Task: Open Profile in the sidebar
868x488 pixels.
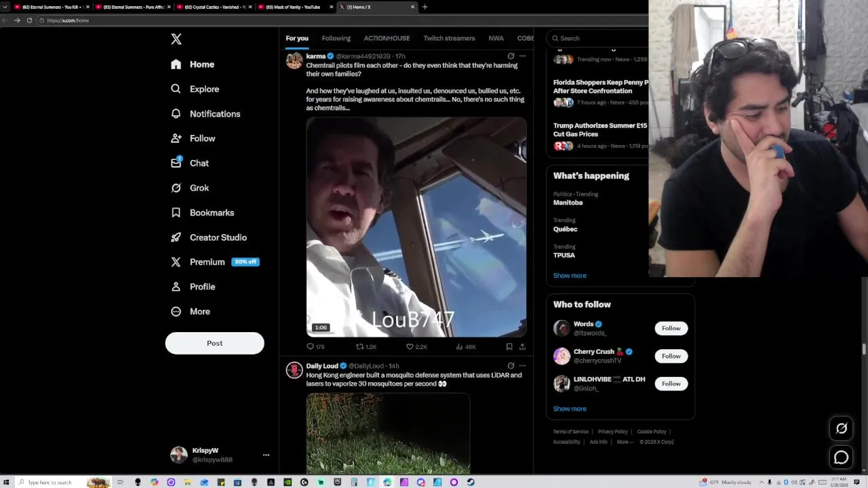Action: pyautogui.click(x=193, y=287)
